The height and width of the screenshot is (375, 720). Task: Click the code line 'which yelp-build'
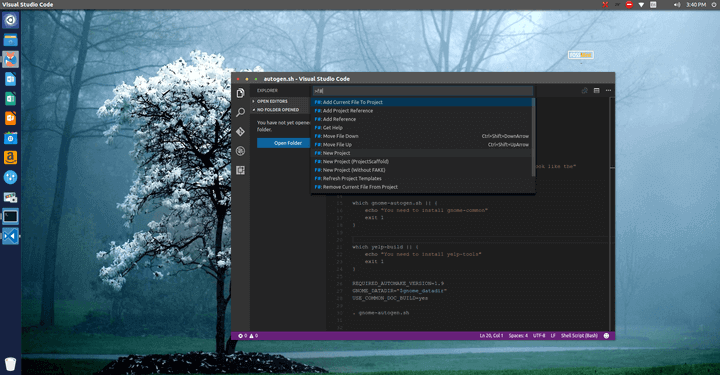[385, 247]
